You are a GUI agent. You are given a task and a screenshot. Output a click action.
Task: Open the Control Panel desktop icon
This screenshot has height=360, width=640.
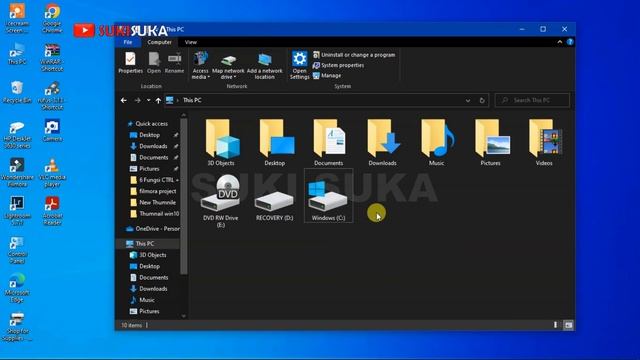tap(17, 250)
